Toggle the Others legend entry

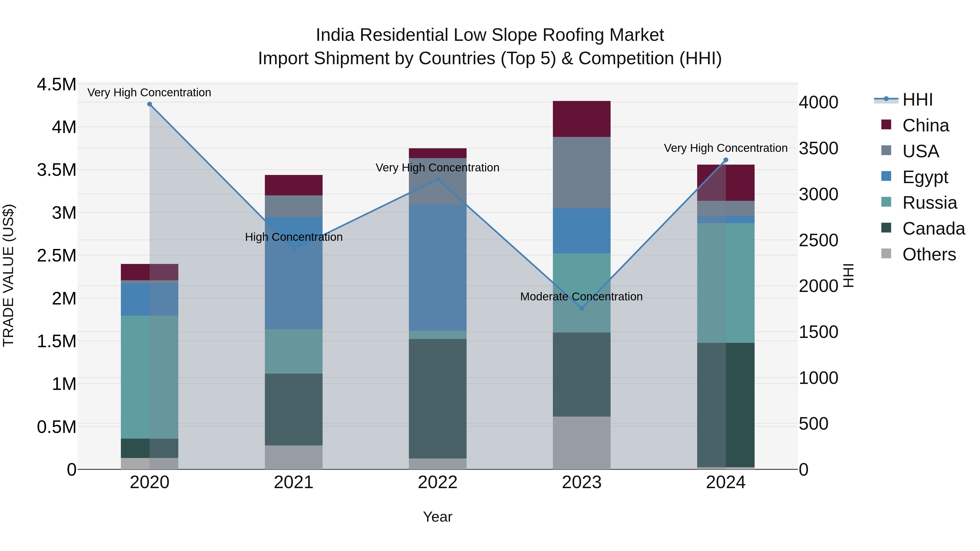[918, 254]
